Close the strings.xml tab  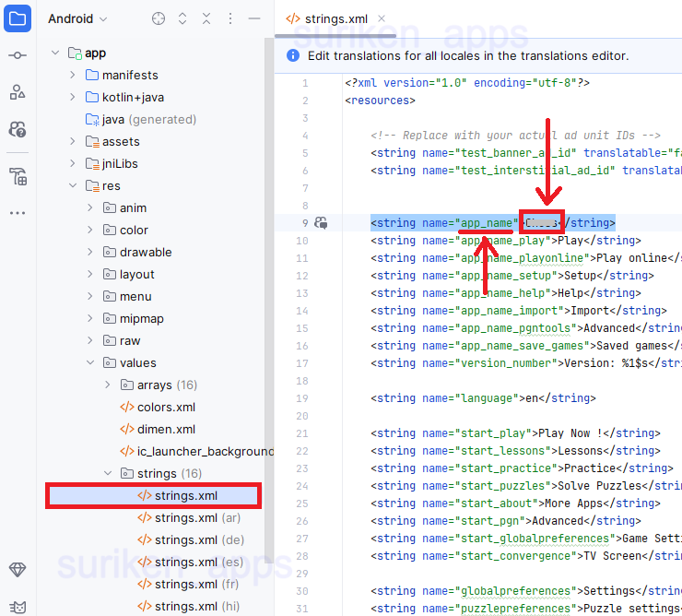tap(382, 18)
